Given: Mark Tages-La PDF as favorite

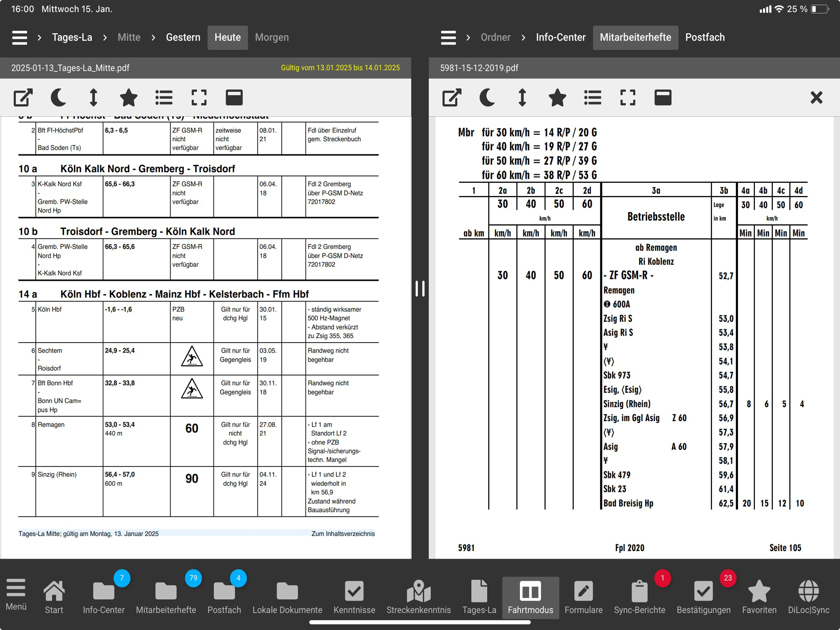Looking at the screenshot, I should click(128, 97).
